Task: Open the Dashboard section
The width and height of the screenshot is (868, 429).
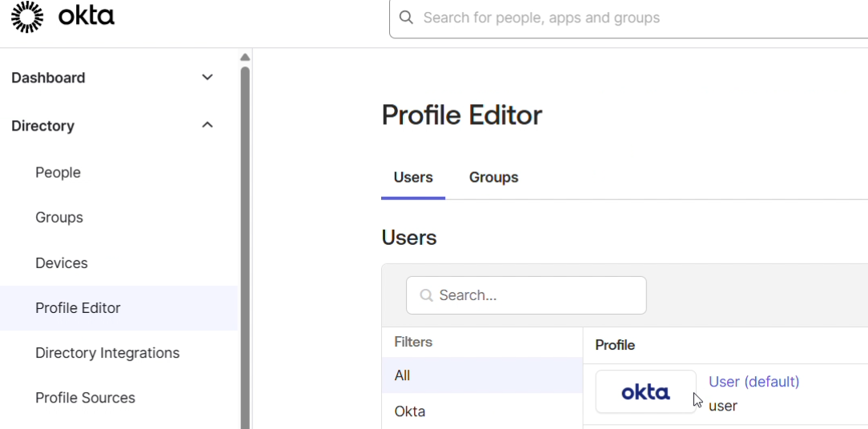Action: coord(48,78)
